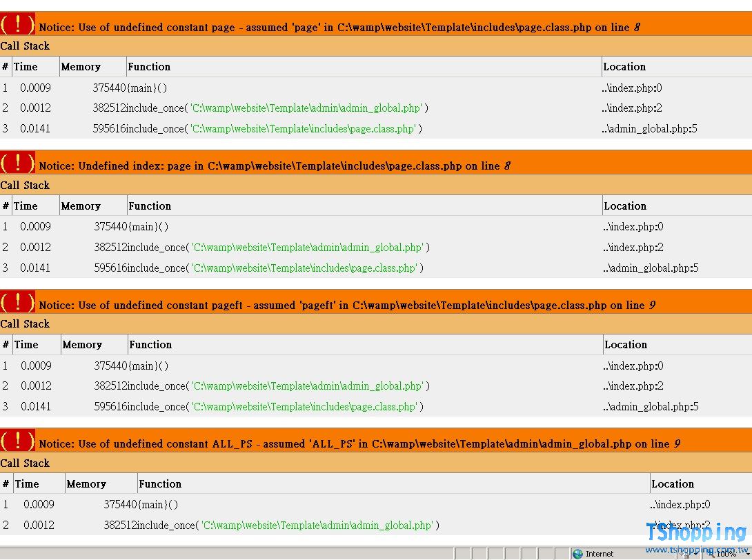752x560 pixels.
Task: Click the '..\admin_global.php:5' location in the third table
Action: pos(651,407)
